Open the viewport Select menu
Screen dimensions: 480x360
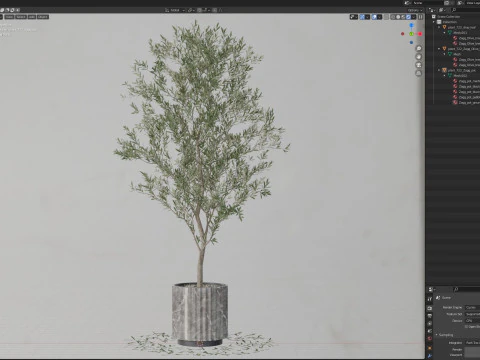point(21,17)
